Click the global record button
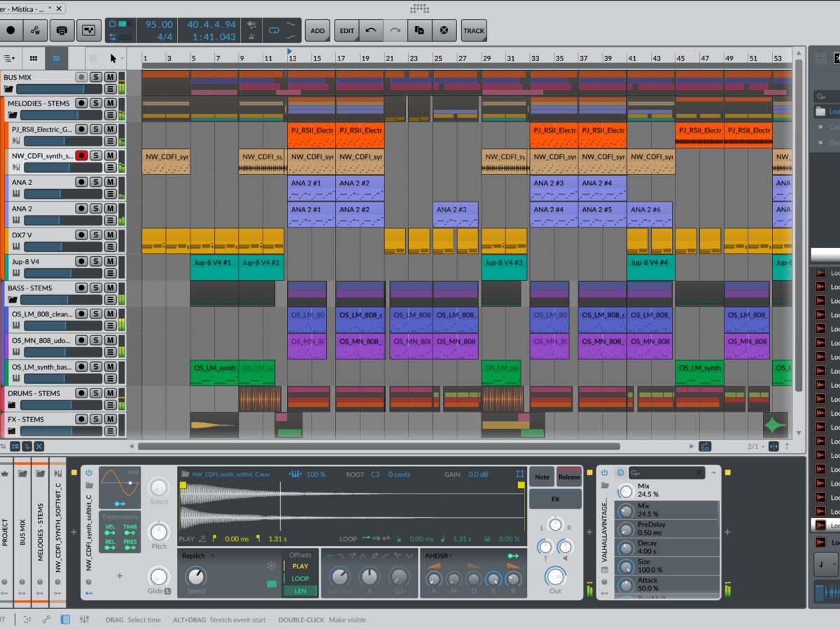This screenshot has width=840, height=630. point(10,31)
